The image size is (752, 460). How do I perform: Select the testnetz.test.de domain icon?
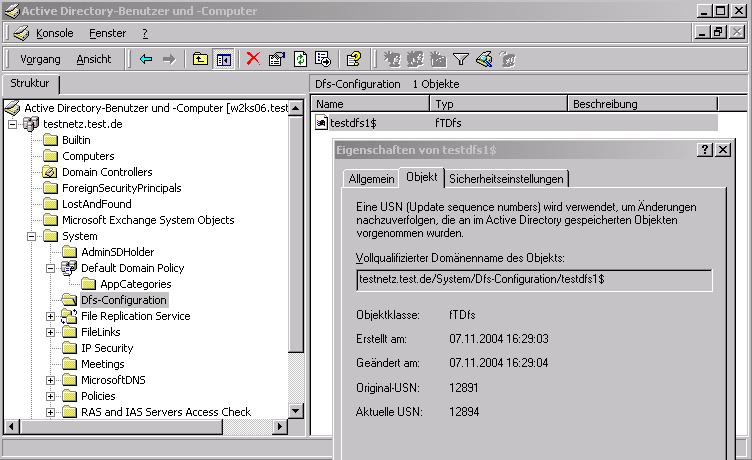(x=31, y=124)
